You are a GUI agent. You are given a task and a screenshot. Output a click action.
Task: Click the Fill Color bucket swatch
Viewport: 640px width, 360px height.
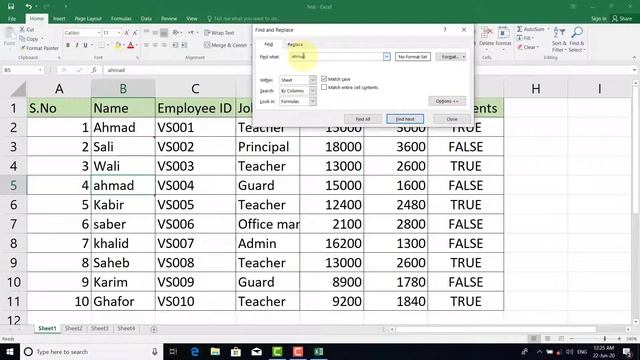click(x=118, y=45)
